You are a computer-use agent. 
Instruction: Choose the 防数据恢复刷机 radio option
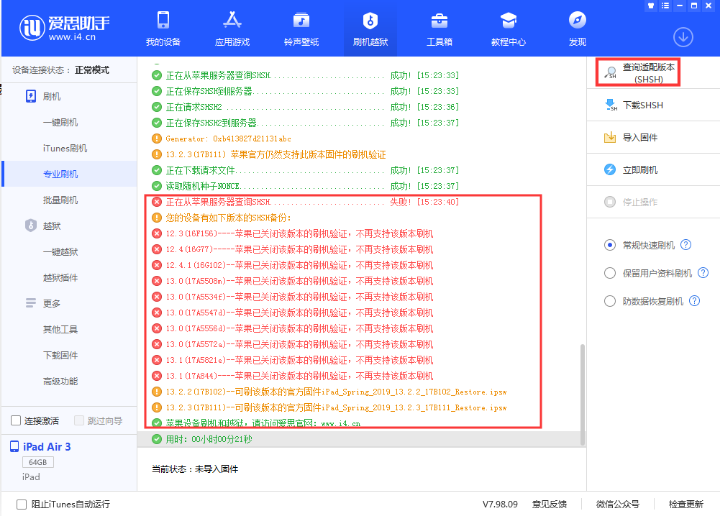(x=611, y=300)
